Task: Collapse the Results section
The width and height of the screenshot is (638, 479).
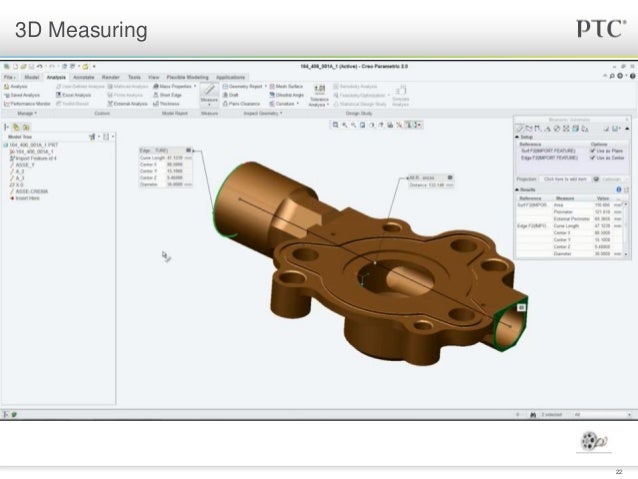Action: click(x=517, y=190)
